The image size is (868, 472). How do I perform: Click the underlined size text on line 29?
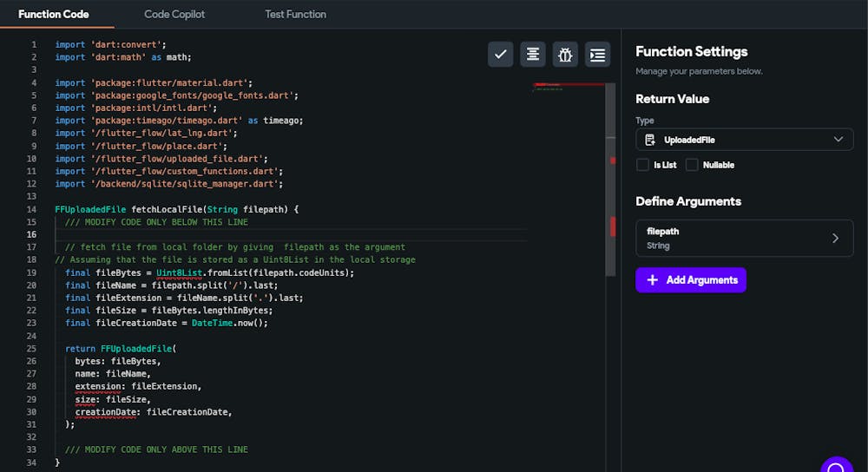tap(85, 399)
